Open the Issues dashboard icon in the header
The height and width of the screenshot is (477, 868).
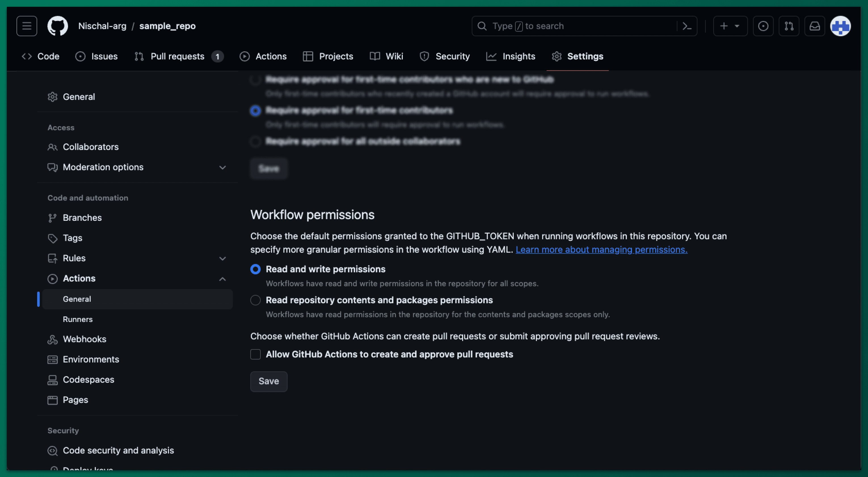pos(763,26)
